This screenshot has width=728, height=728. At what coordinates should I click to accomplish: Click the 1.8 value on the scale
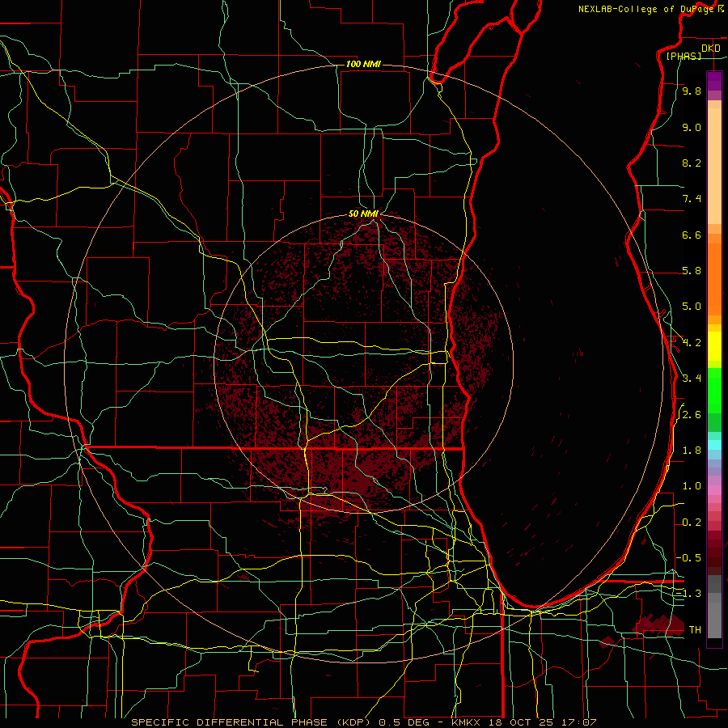(x=692, y=451)
